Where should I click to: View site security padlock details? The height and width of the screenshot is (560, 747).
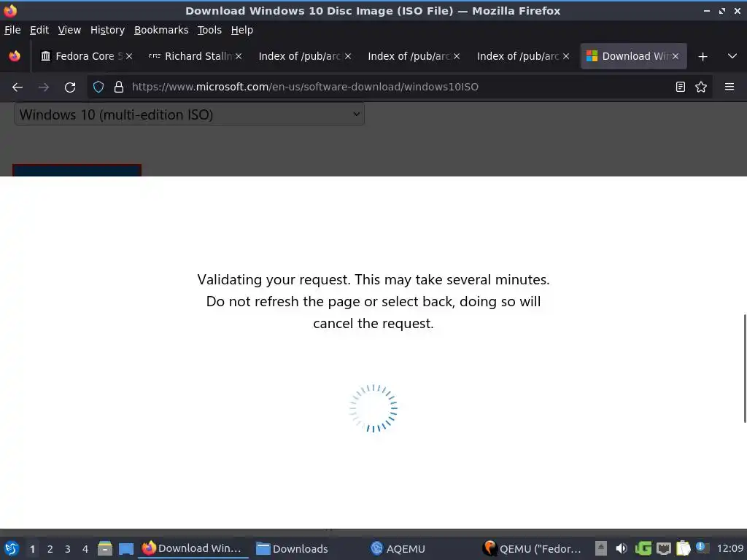[119, 87]
